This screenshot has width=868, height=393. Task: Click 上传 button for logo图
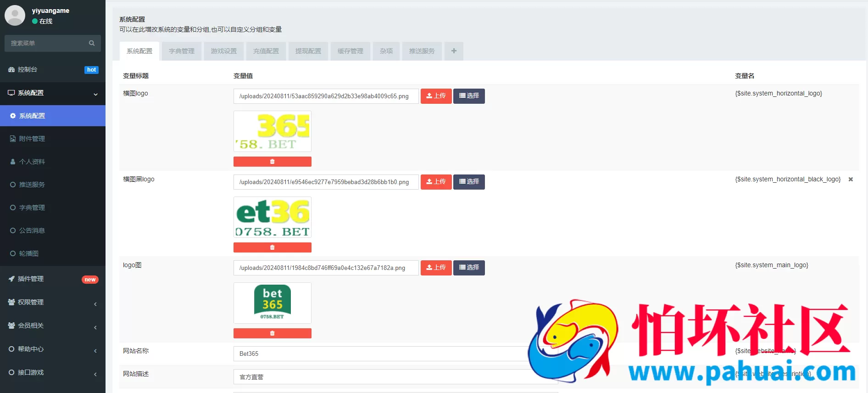point(436,268)
